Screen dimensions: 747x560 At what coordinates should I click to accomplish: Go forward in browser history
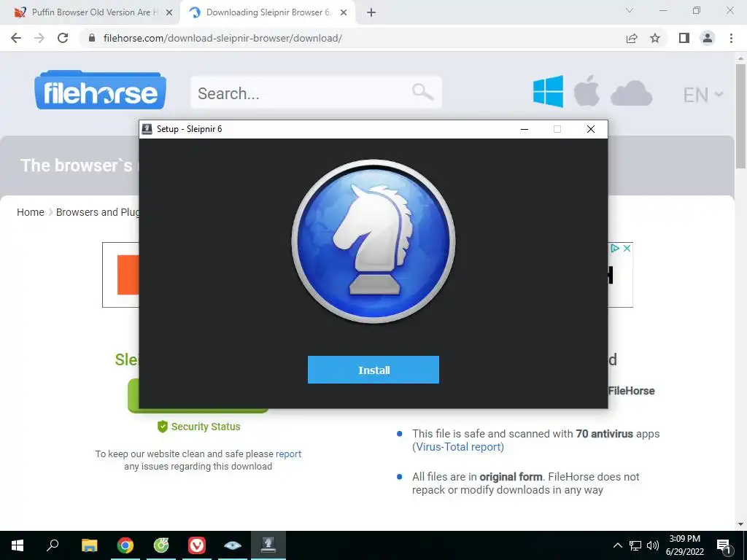click(x=39, y=38)
